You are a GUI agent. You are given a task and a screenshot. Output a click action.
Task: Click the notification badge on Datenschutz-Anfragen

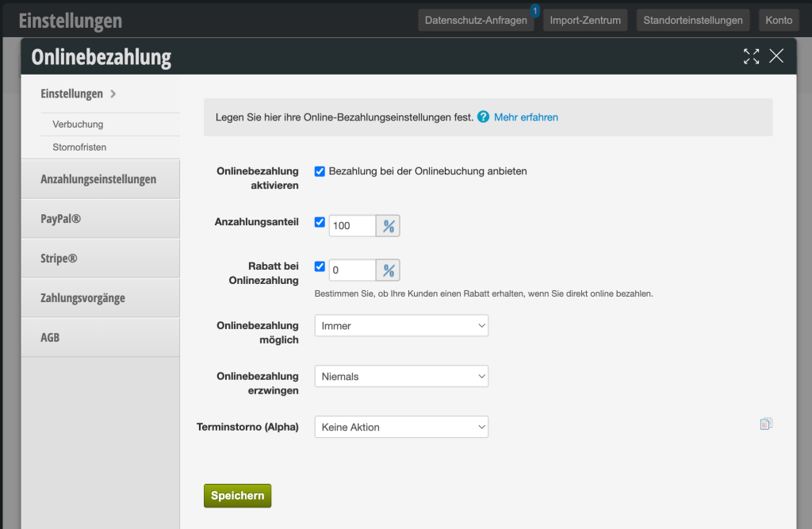pyautogui.click(x=535, y=11)
